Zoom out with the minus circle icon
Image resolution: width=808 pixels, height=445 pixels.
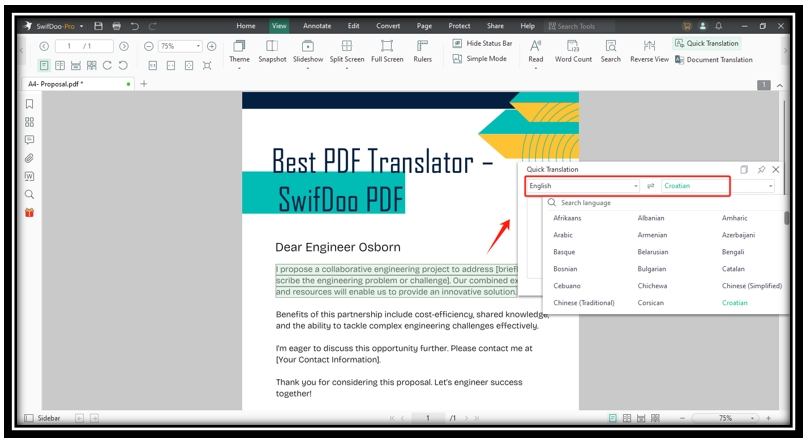(x=148, y=46)
